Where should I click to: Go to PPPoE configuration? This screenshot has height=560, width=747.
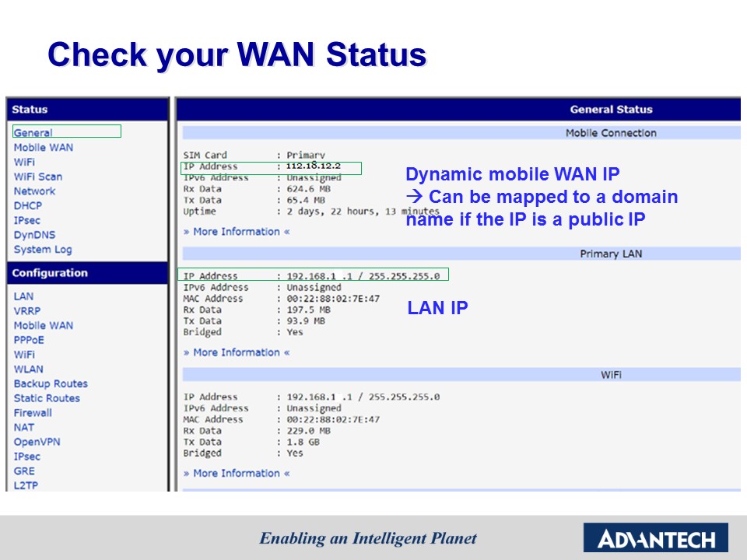tap(29, 340)
